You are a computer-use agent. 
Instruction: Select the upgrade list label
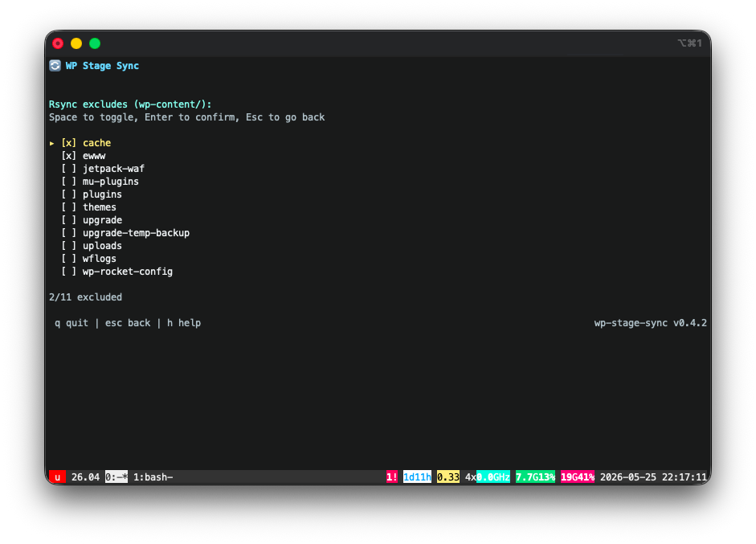[102, 220]
